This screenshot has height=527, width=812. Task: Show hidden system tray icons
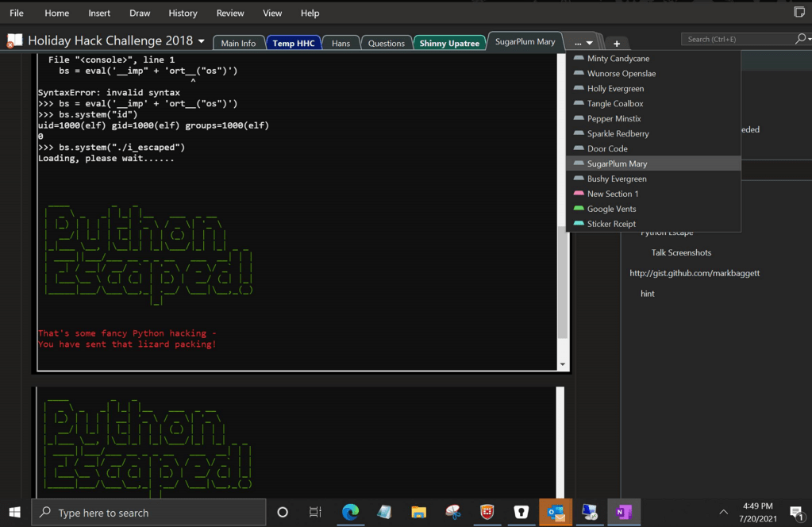[723, 512]
